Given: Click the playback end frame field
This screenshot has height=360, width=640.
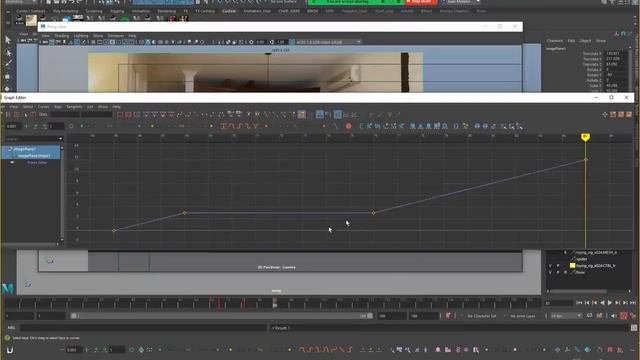Looking at the screenshot, I should click(x=392, y=316).
